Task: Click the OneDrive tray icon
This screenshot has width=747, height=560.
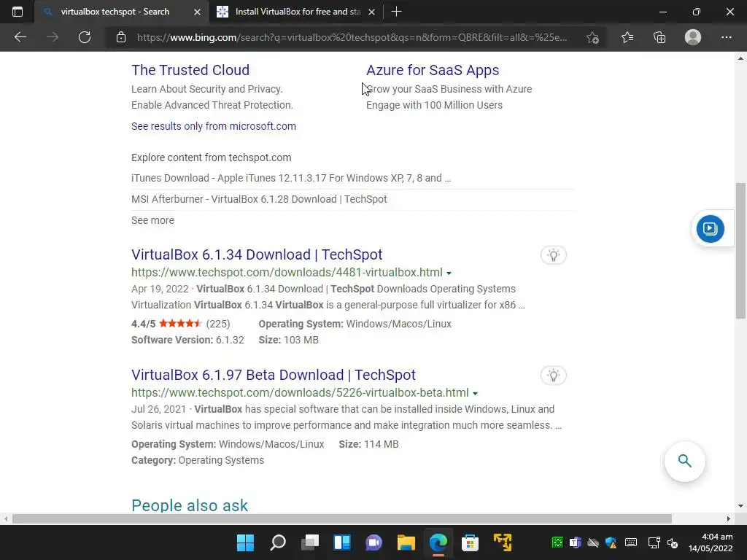Action: pos(593,542)
